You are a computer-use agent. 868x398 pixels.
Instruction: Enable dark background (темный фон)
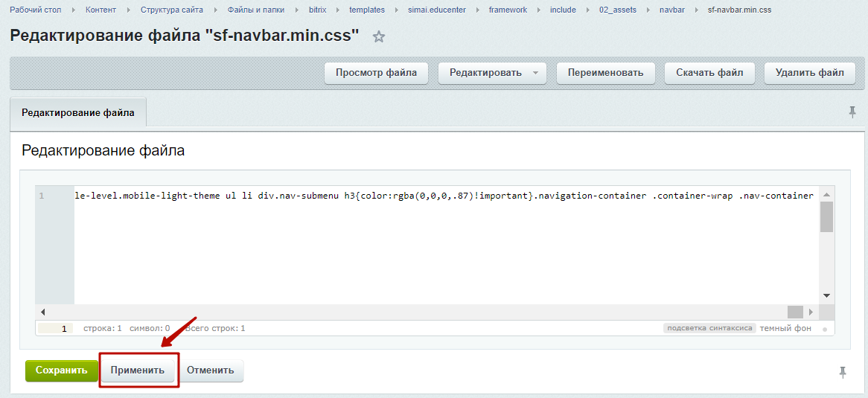coord(785,328)
